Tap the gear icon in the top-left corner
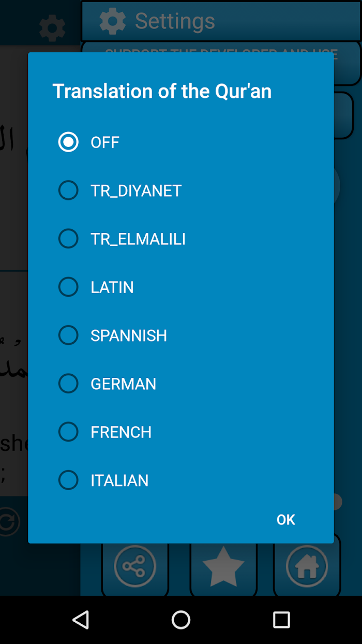This screenshot has width=362, height=644. click(x=52, y=27)
